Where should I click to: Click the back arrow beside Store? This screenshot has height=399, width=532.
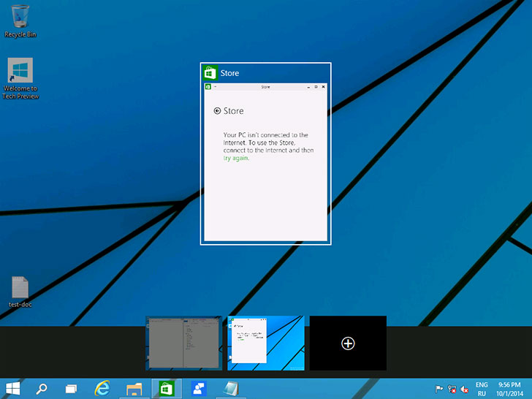click(x=217, y=110)
